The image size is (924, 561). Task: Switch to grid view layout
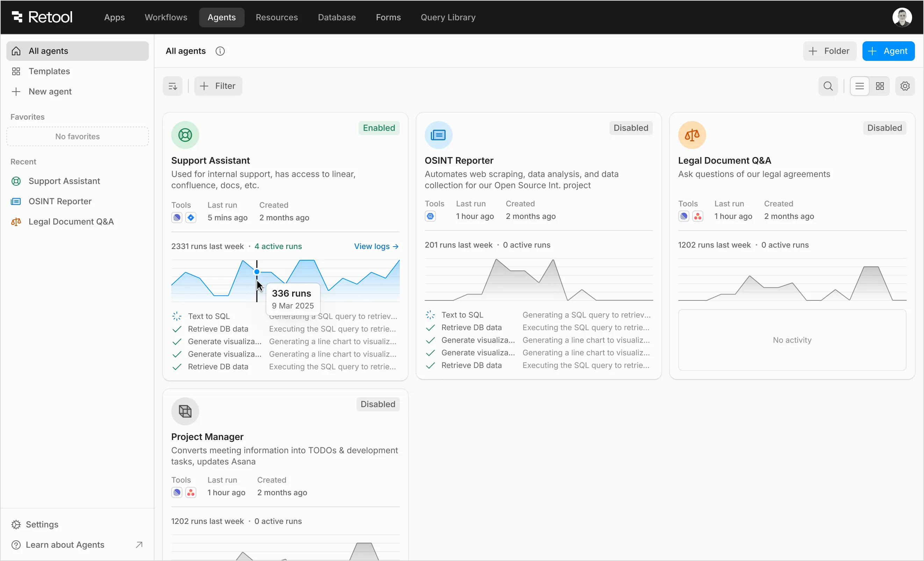(880, 86)
